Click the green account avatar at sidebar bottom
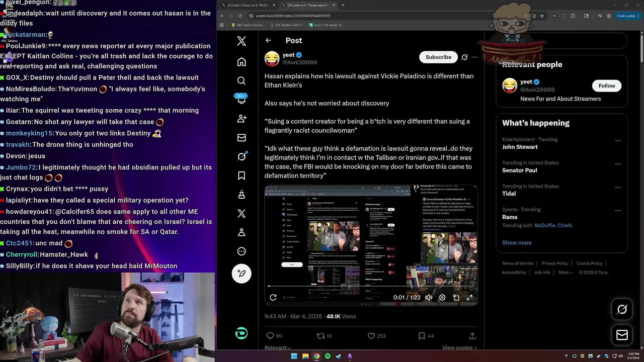This screenshot has height=362, width=644. pyautogui.click(x=242, y=333)
